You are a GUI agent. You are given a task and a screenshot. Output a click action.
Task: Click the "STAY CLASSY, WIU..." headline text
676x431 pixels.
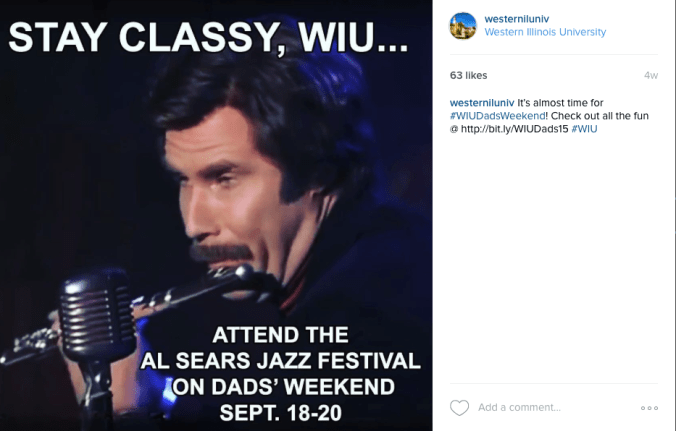[x=208, y=37]
